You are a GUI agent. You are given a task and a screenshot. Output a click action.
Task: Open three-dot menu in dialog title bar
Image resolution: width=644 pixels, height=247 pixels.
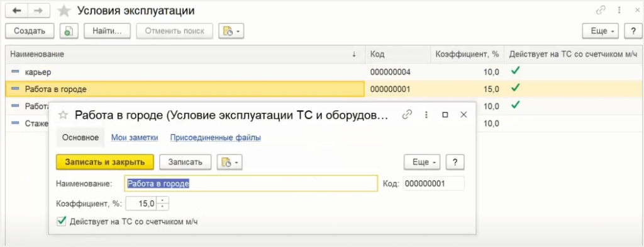(x=426, y=115)
